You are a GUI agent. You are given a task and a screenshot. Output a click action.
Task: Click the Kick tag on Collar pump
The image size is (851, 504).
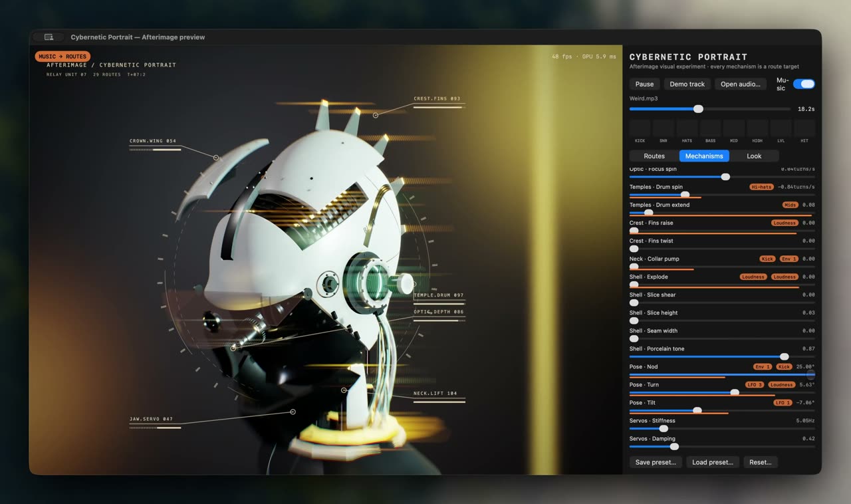767,259
